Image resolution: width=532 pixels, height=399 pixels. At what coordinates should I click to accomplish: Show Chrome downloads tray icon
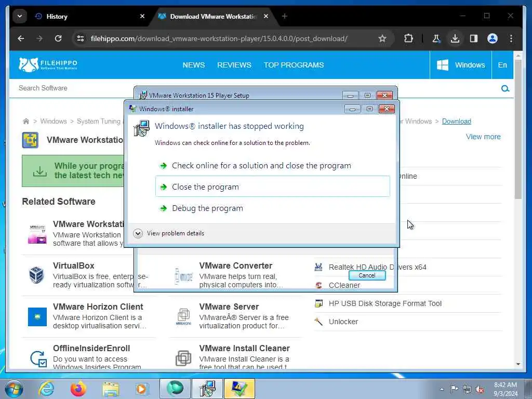point(455,38)
